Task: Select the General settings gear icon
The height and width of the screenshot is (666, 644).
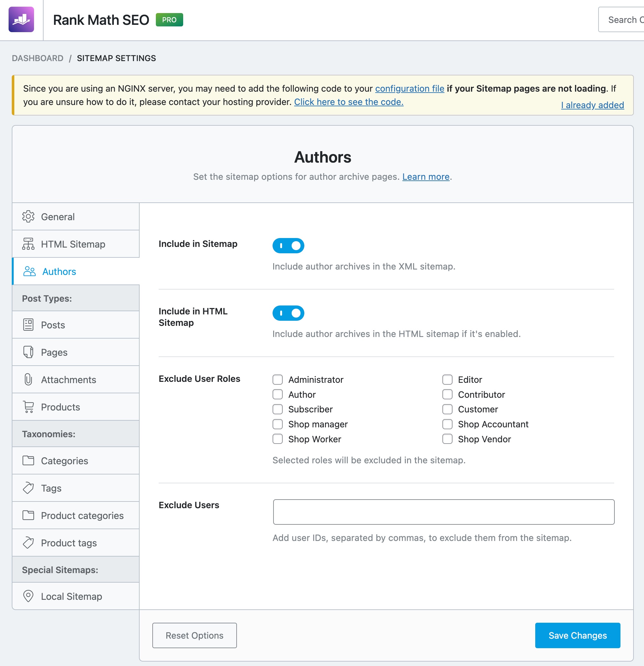Action: point(29,216)
